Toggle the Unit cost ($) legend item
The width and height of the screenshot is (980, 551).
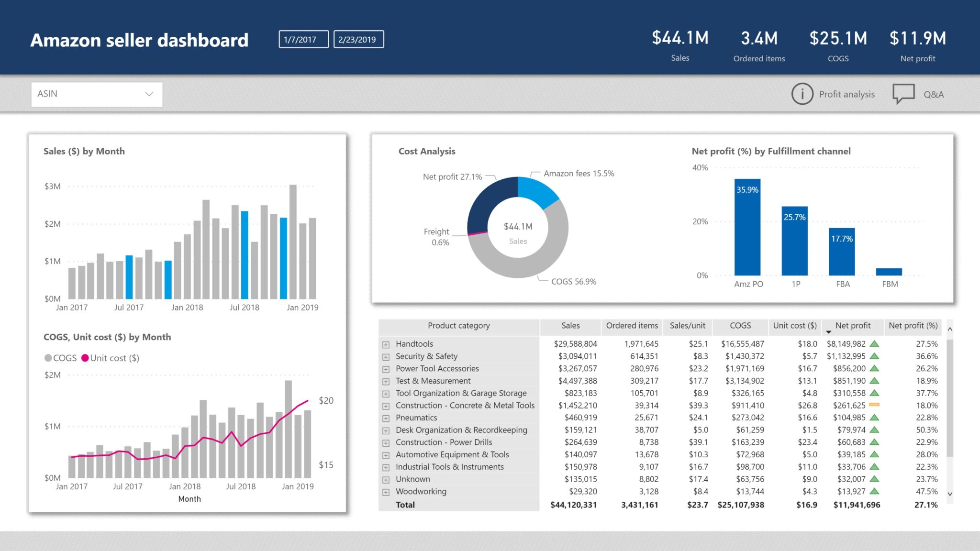pyautogui.click(x=110, y=357)
